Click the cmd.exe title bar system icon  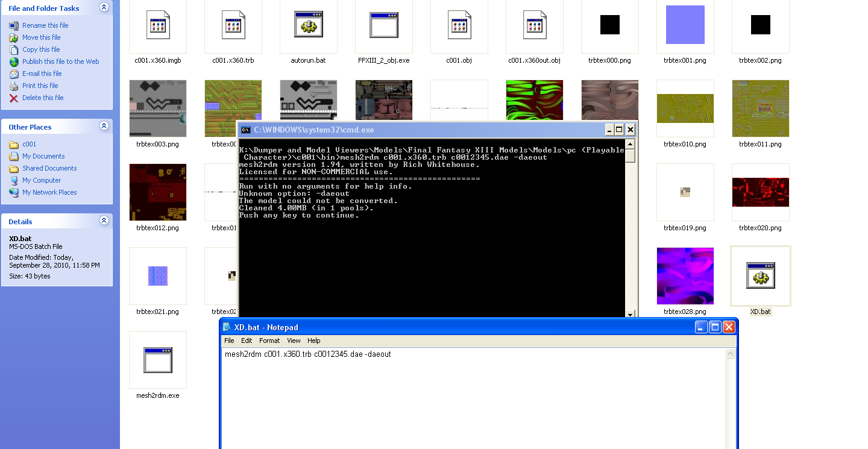coord(246,130)
